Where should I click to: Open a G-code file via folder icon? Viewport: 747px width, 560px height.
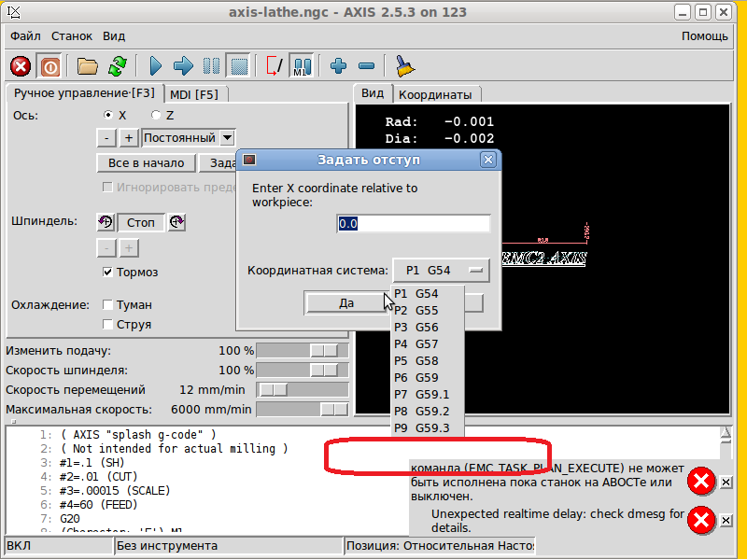(88, 66)
